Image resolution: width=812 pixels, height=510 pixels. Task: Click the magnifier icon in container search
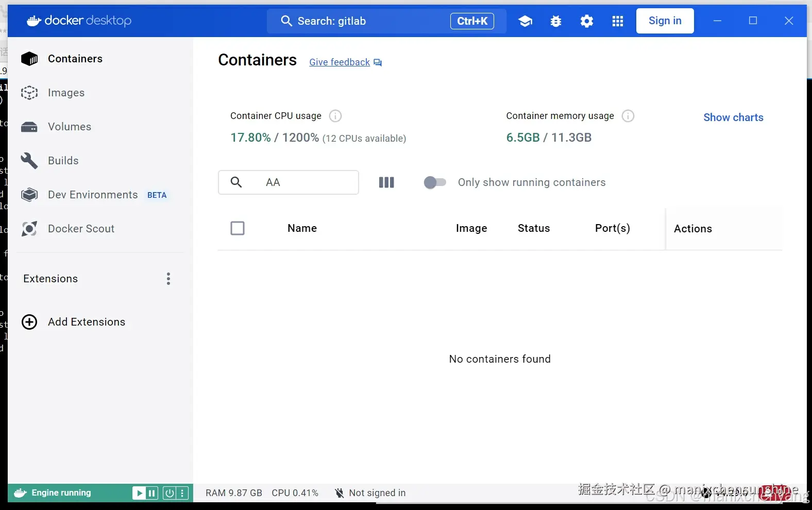pos(236,182)
